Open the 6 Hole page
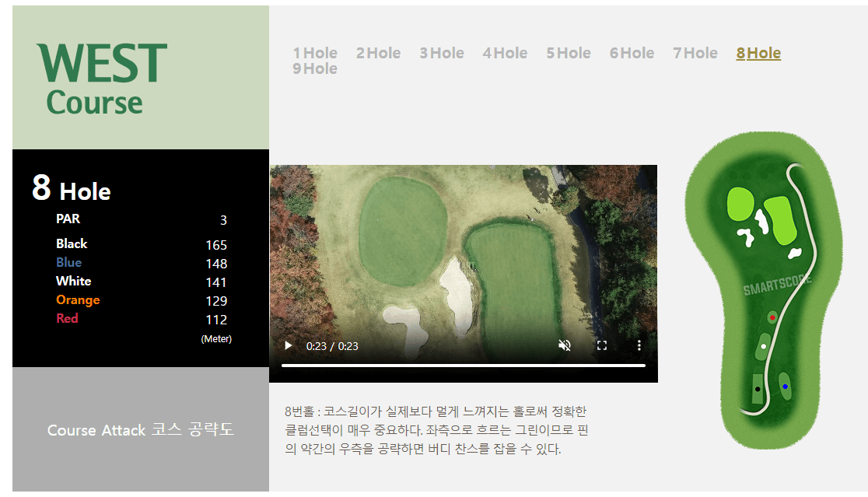868x497 pixels. (x=632, y=53)
